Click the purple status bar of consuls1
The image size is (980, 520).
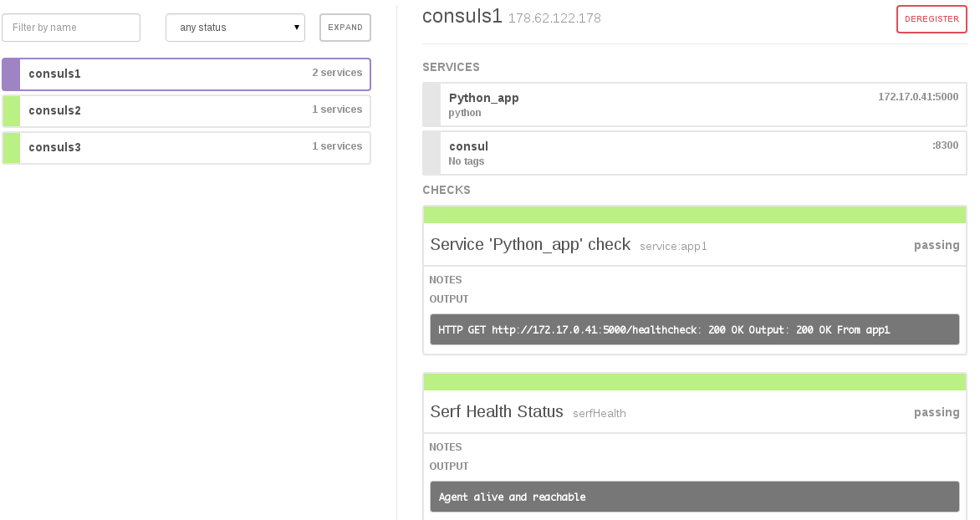[11, 74]
